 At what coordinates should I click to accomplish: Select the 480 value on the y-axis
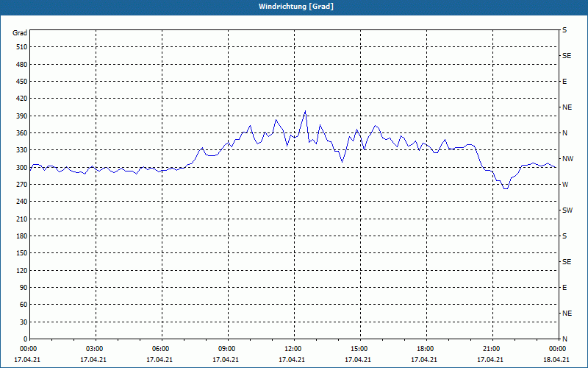[x=22, y=65]
